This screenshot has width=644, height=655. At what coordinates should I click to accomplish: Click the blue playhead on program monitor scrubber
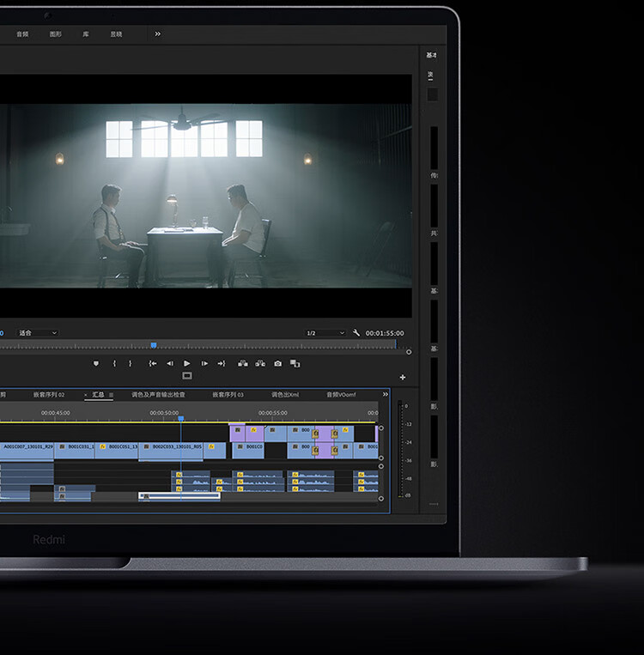pyautogui.click(x=154, y=345)
